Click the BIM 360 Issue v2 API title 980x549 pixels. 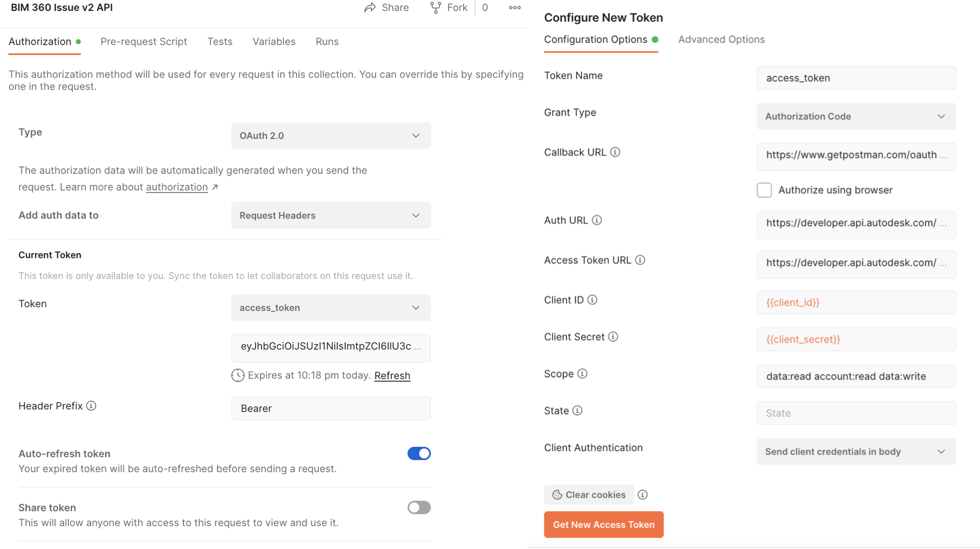62,8
